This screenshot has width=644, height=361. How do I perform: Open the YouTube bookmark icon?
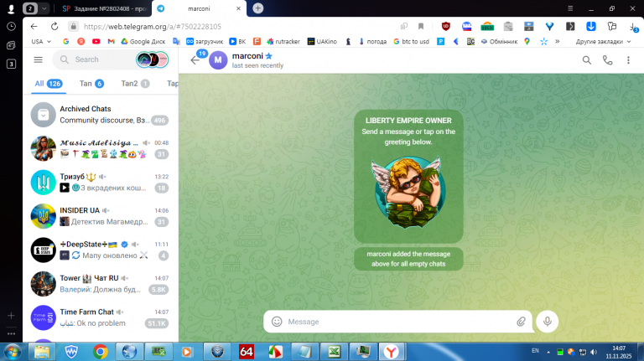point(96,41)
